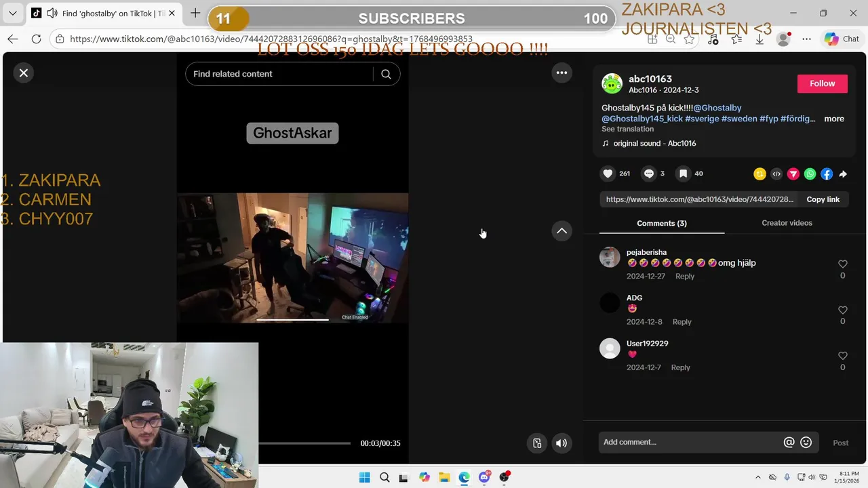Open the three-dot video options menu

[561, 73]
